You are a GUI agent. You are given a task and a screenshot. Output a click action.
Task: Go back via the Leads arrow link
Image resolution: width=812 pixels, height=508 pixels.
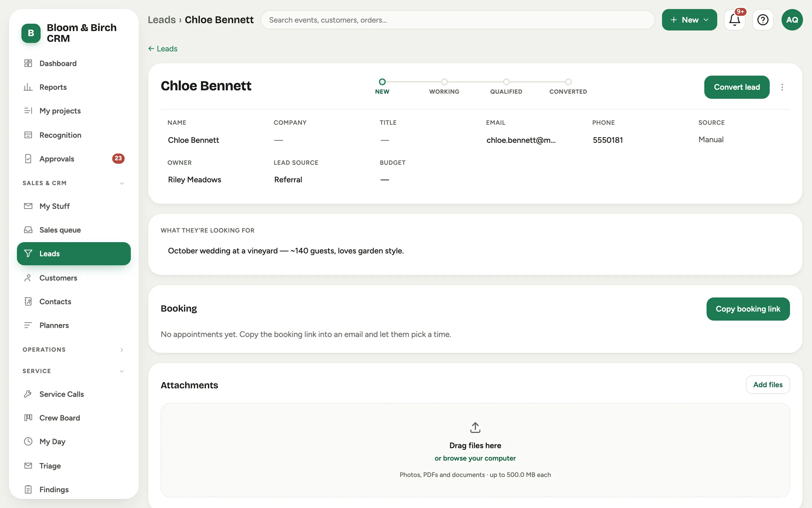pyautogui.click(x=163, y=49)
